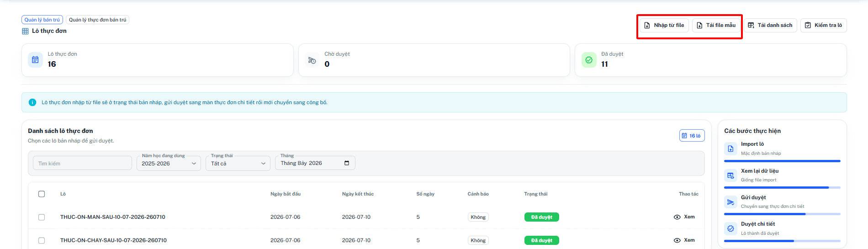Click the Các bước thực hiện heading
The height and width of the screenshot is (249, 868).
[752, 131]
